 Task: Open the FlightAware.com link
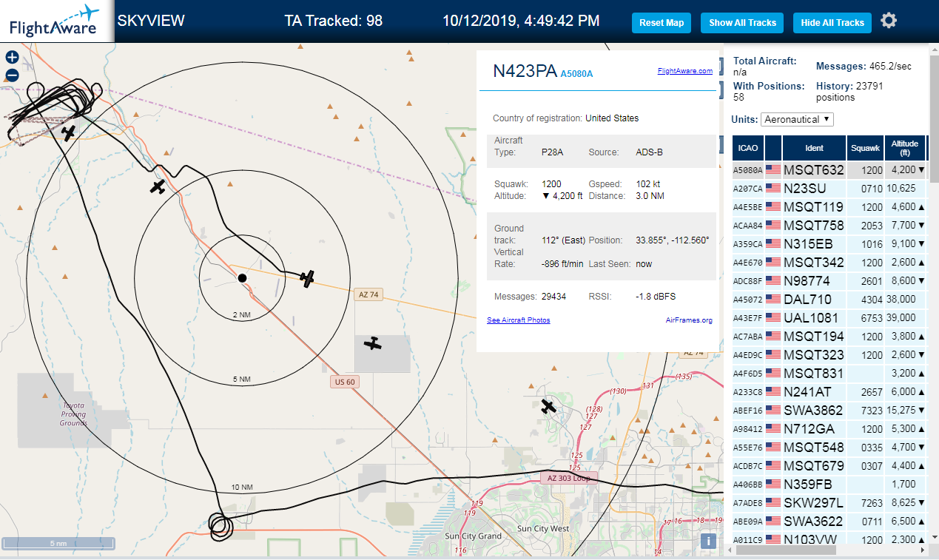684,71
